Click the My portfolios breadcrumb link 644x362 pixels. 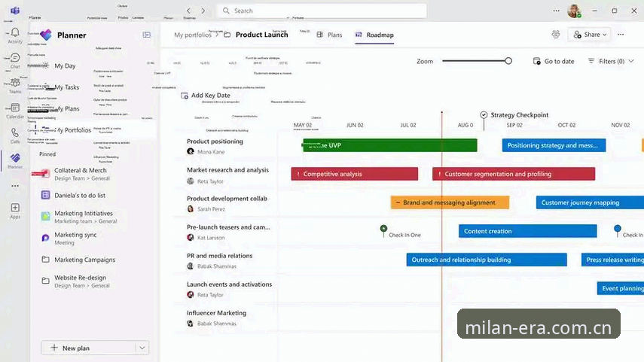(x=193, y=35)
